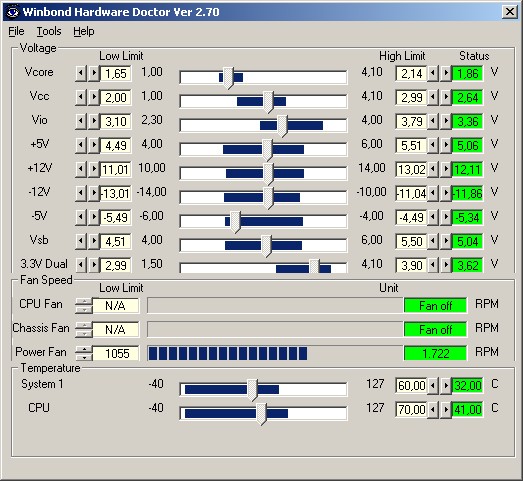Decrease Vcore high limit with left arrow
This screenshot has width=523, height=481.
pyautogui.click(x=433, y=73)
